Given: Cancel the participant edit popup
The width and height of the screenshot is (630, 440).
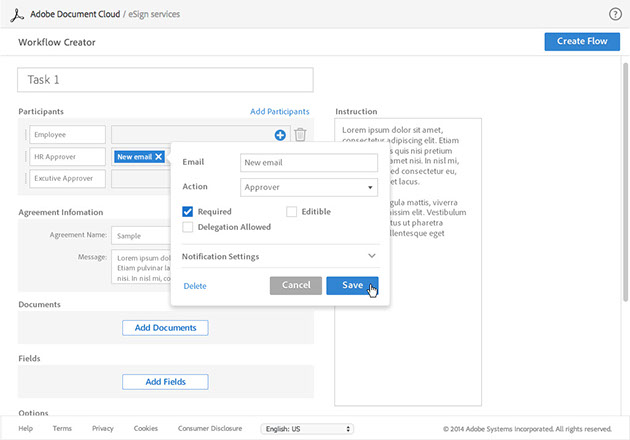Looking at the screenshot, I should pos(295,286).
